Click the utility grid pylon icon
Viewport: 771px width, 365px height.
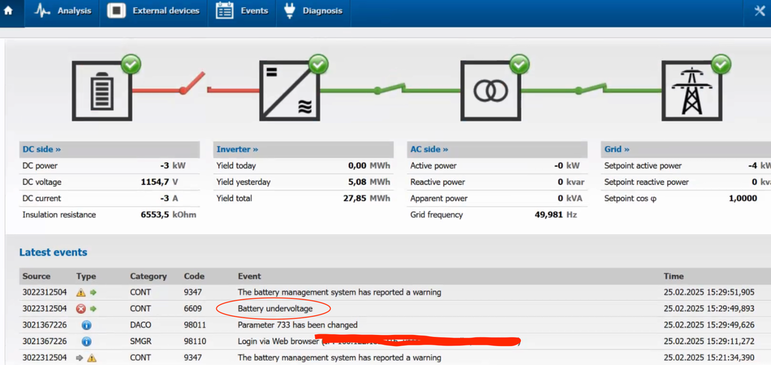coord(691,91)
